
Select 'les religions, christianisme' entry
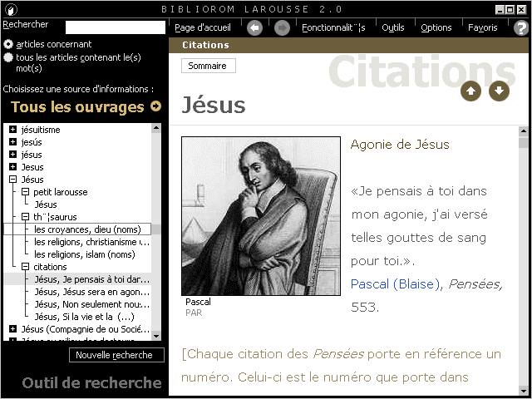pyautogui.click(x=92, y=242)
